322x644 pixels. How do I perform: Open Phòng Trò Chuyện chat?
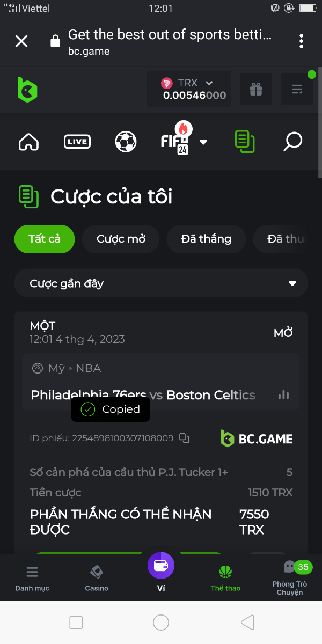pos(290,579)
